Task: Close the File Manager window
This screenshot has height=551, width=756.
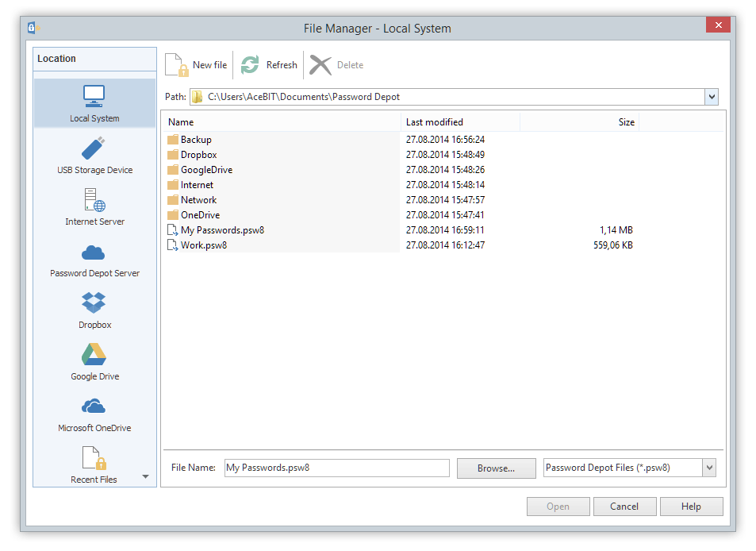Action: [x=718, y=25]
